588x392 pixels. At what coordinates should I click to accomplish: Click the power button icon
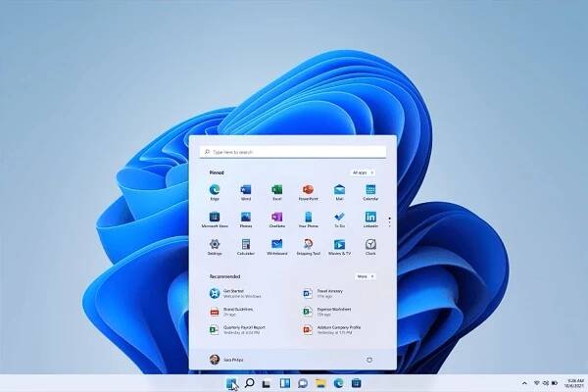[368, 360]
